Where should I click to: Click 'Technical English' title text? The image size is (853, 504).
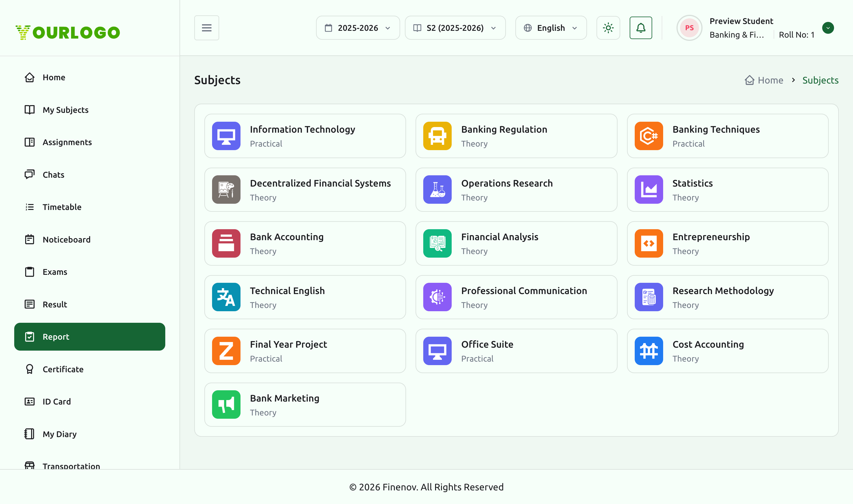[x=287, y=291]
